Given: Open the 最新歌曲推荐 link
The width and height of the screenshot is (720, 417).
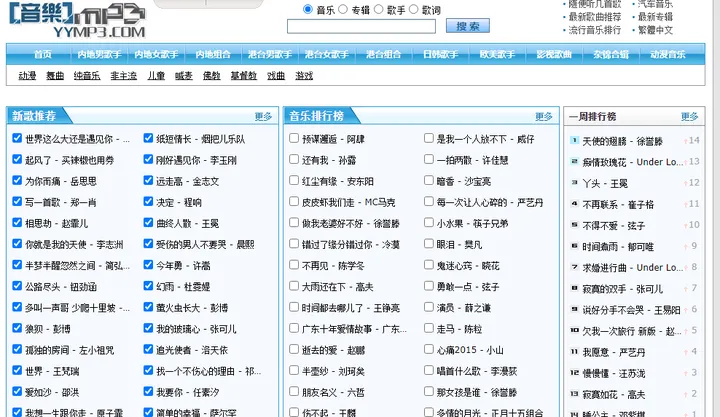Looking at the screenshot, I should tap(595, 17).
